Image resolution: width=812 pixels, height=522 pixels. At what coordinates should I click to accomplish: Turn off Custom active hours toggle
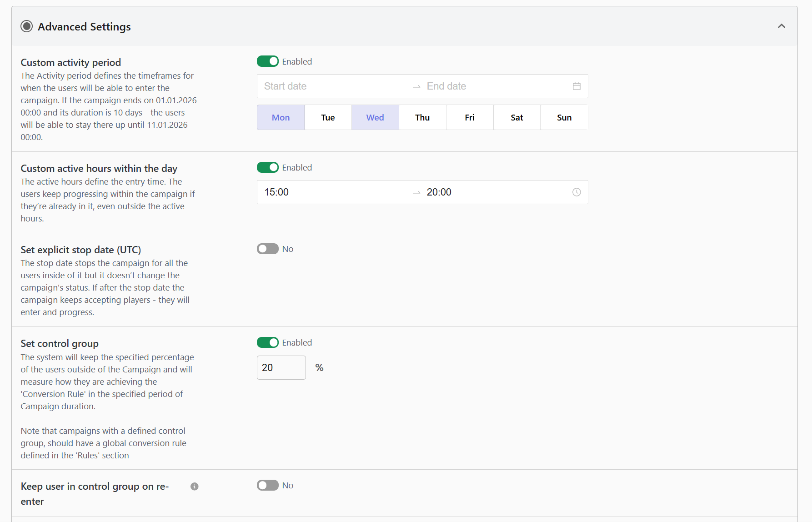coord(267,167)
